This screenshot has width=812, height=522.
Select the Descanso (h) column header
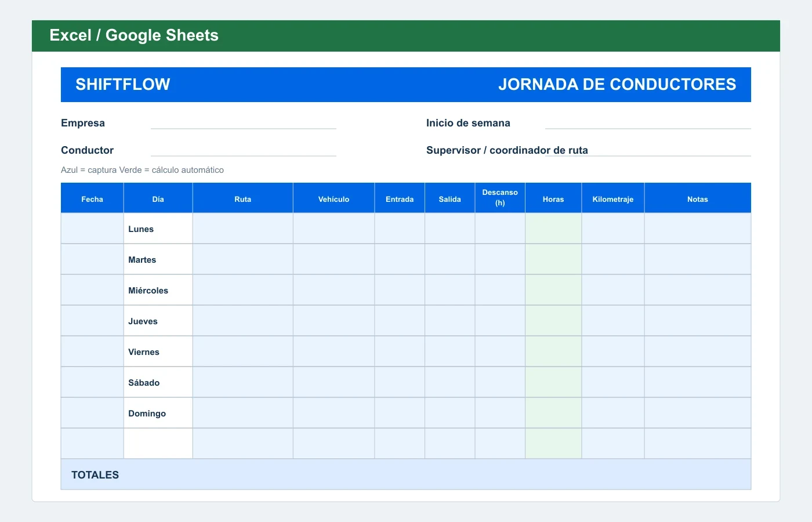pyautogui.click(x=500, y=198)
